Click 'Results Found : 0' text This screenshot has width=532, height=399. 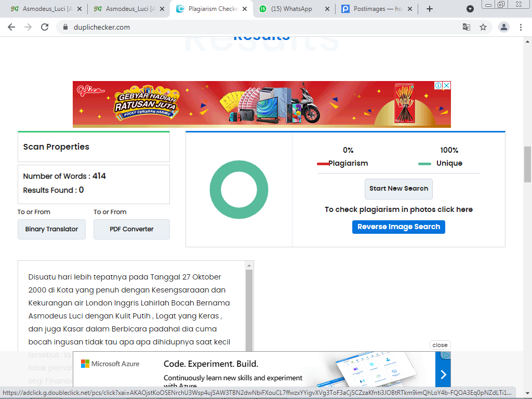coord(54,190)
